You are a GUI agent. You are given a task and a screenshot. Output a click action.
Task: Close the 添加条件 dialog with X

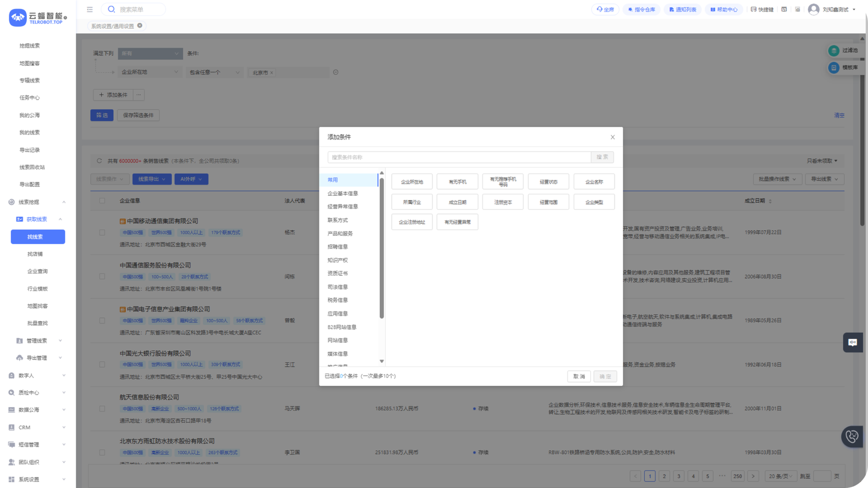(612, 137)
